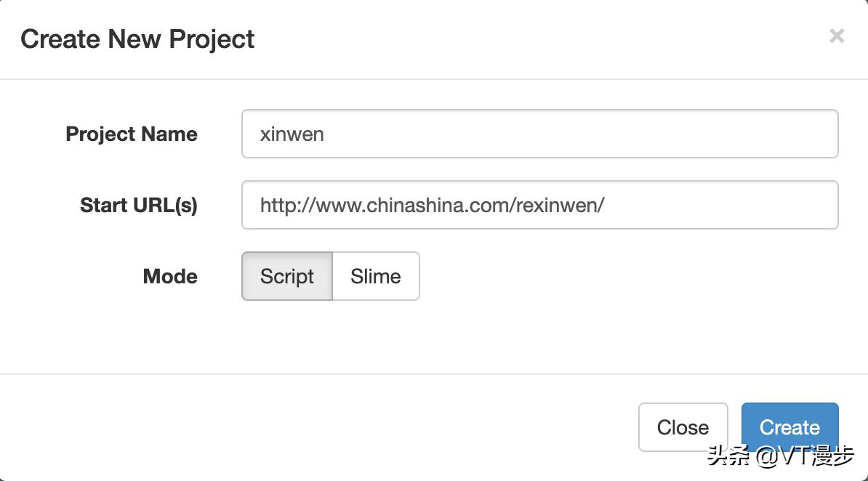Click the Create New Project title
This screenshot has width=868, height=481.
coord(137,39)
